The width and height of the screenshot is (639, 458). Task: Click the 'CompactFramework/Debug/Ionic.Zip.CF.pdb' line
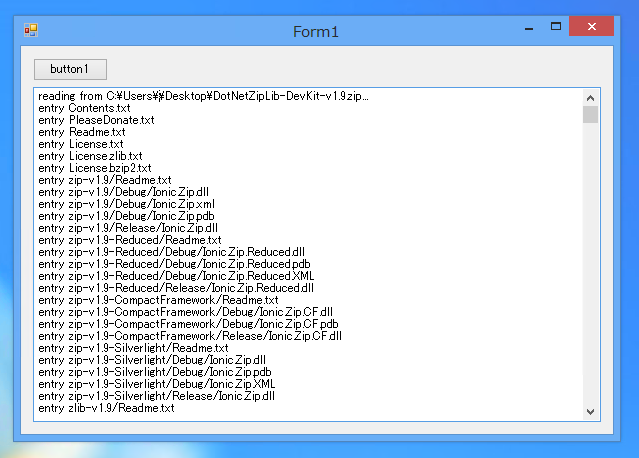[x=188, y=324]
